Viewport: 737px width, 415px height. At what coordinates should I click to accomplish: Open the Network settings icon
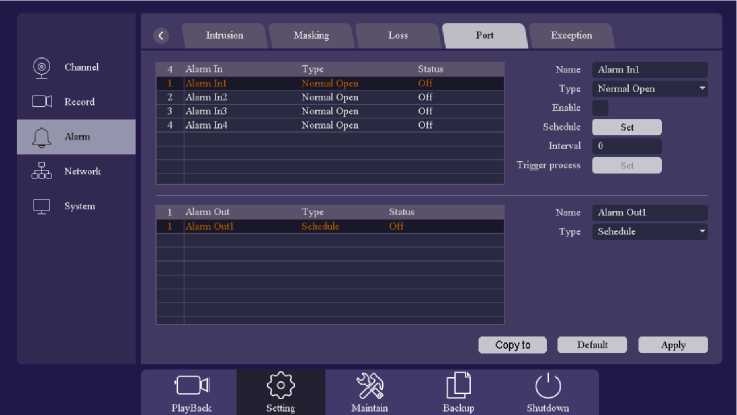tap(42, 171)
